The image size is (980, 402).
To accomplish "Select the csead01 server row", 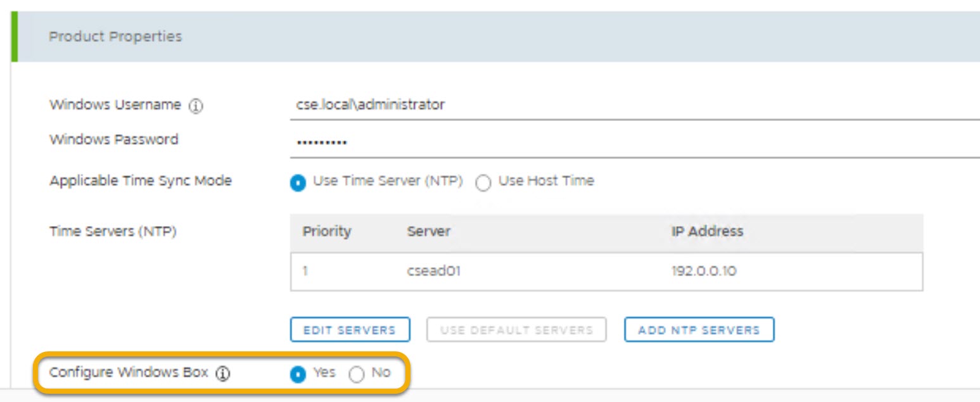I will [433, 272].
